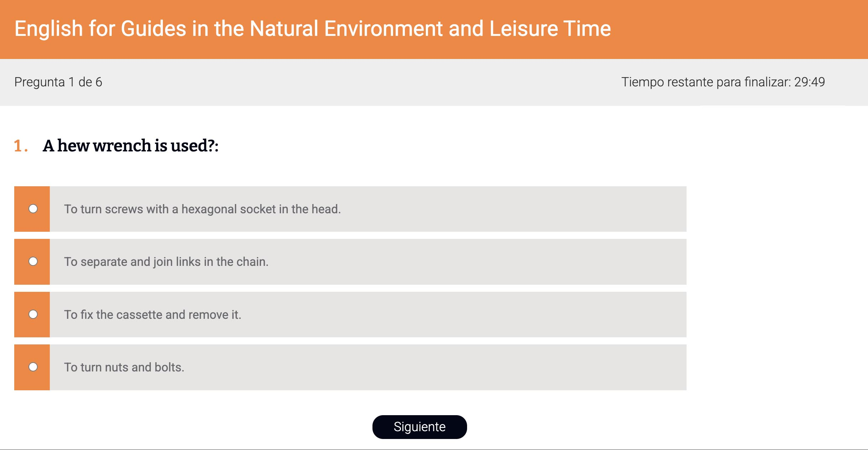The image size is (868, 450).
Task: Pick the radio next to cassette answer
Action: (33, 314)
